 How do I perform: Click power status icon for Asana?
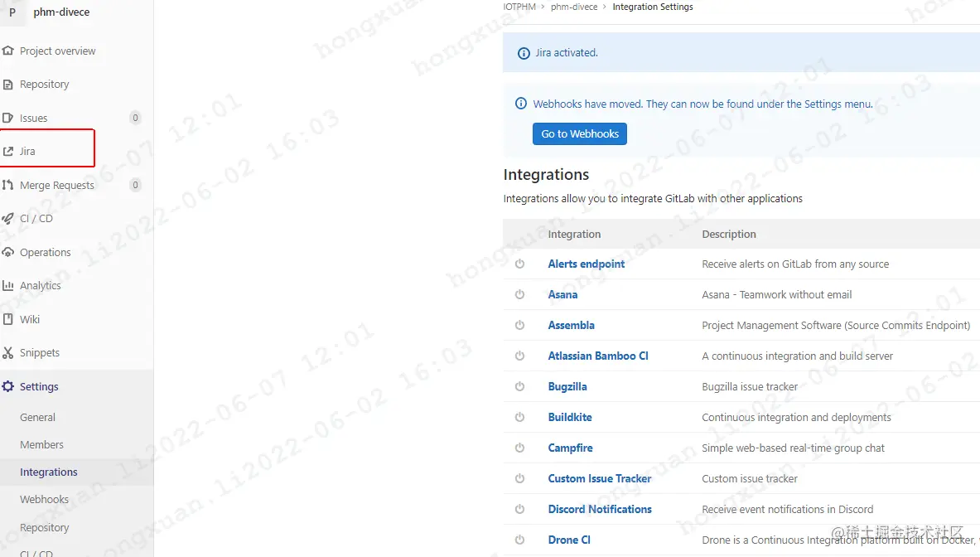(519, 294)
